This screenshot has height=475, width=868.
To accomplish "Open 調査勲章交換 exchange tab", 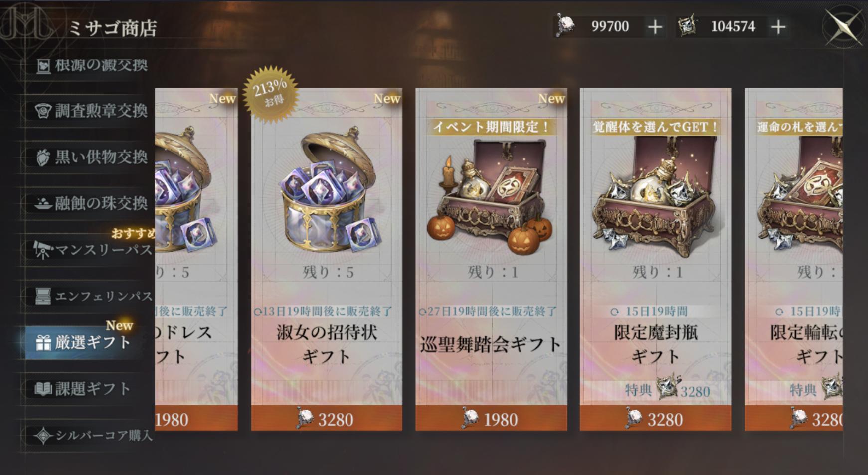I will [x=92, y=111].
